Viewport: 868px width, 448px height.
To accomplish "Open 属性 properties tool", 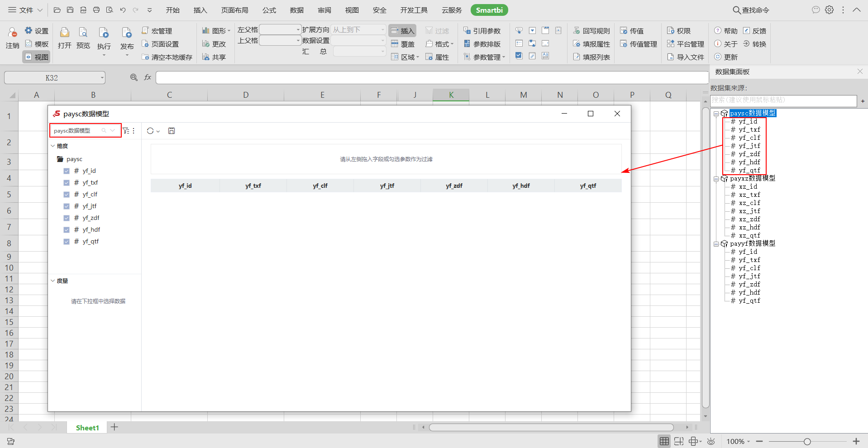I will (437, 57).
